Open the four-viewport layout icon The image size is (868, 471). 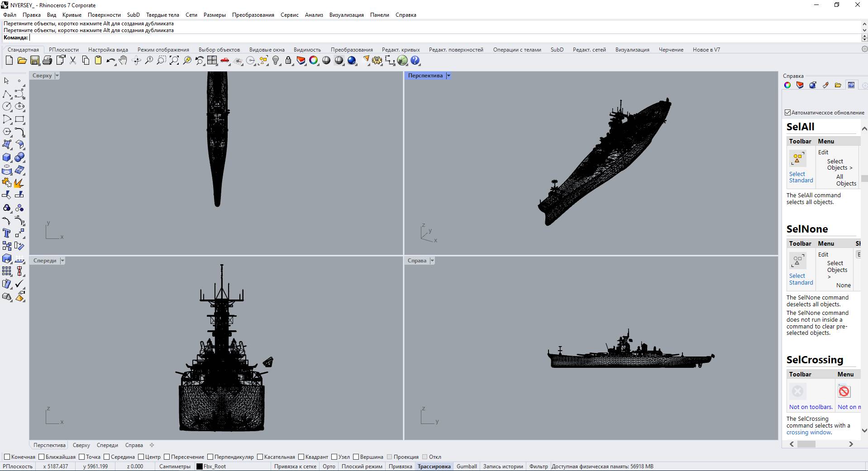212,61
